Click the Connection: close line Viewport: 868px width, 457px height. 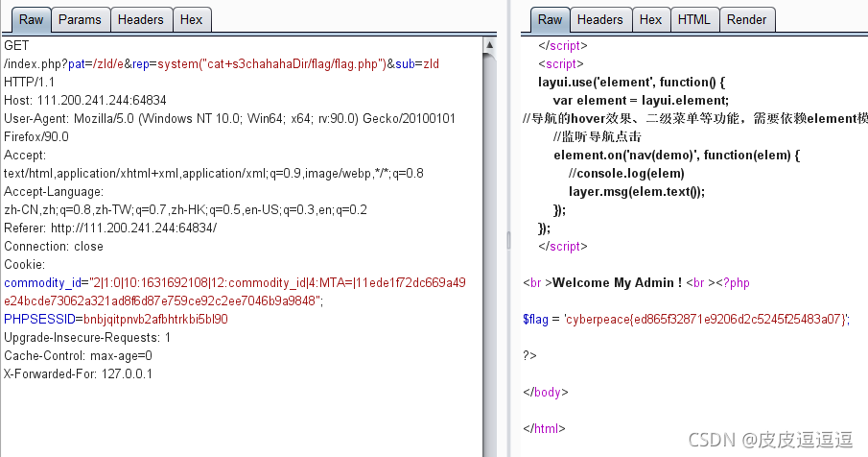click(x=53, y=247)
